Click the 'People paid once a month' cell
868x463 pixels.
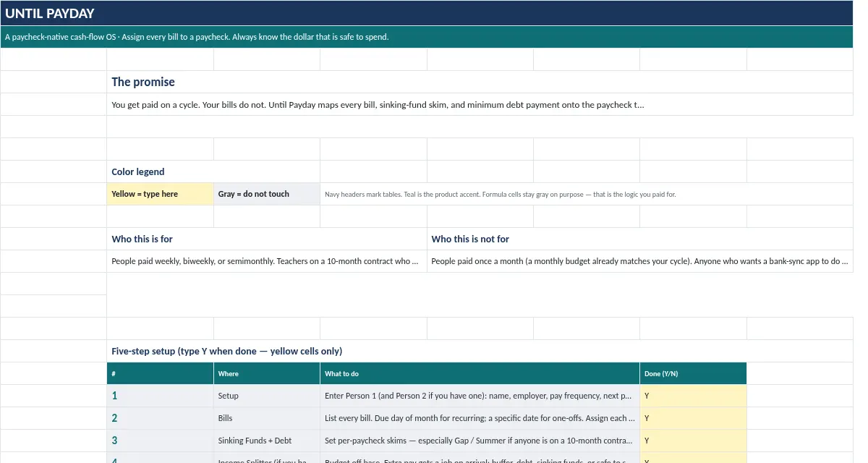(x=640, y=261)
